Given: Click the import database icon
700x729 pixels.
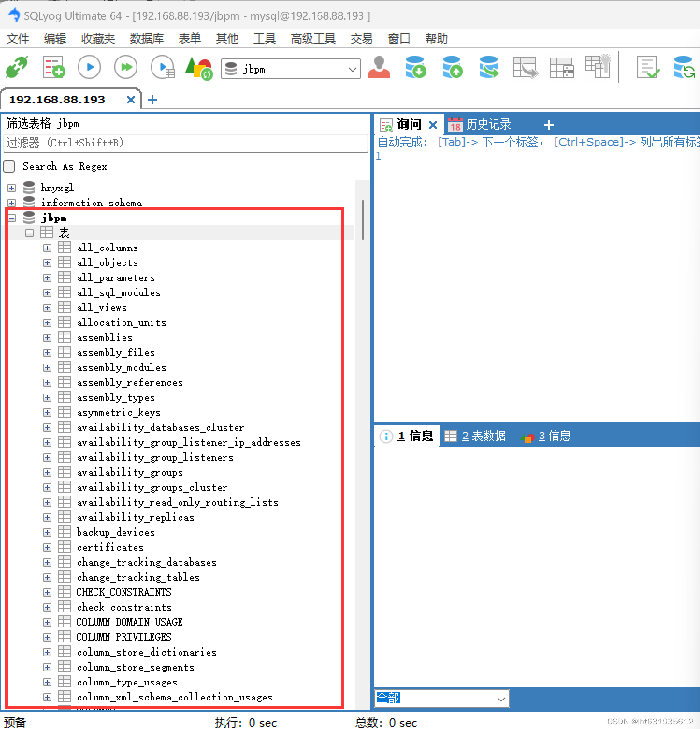Looking at the screenshot, I should 416,67.
